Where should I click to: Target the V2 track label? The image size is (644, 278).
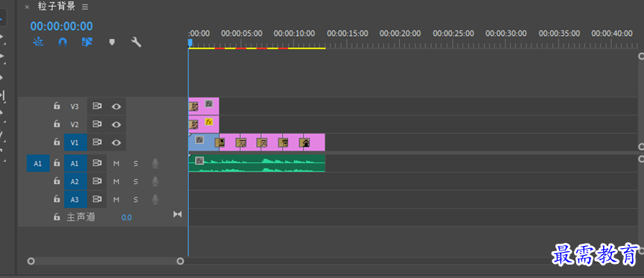[74, 124]
